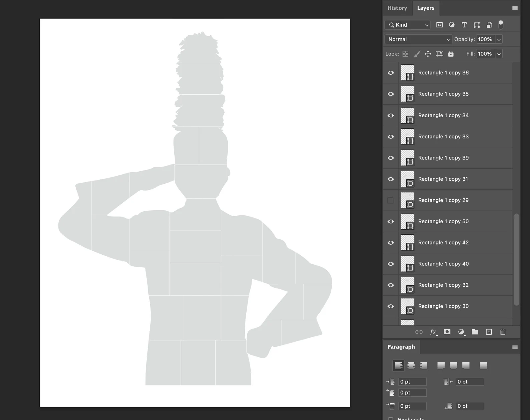Add a layer mask
This screenshot has width=530, height=420.
(447, 332)
